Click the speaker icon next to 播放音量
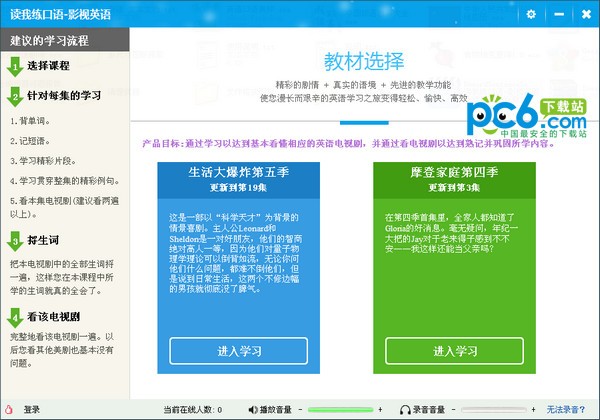 click(x=253, y=410)
